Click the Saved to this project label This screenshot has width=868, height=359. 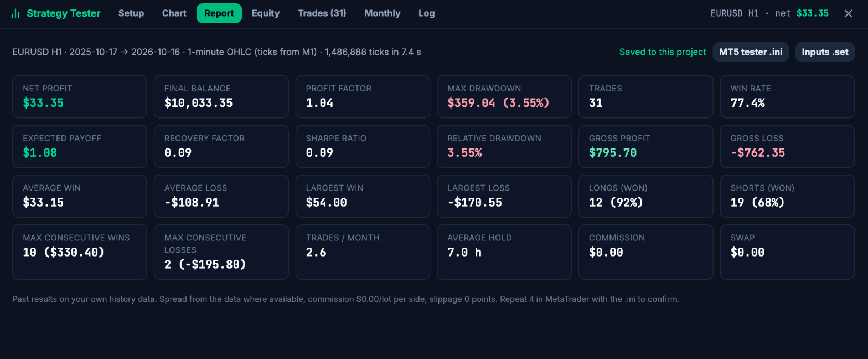[x=663, y=52]
